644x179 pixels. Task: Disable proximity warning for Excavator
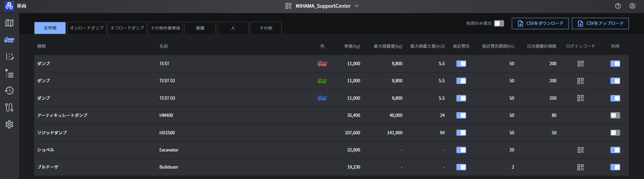click(x=461, y=150)
